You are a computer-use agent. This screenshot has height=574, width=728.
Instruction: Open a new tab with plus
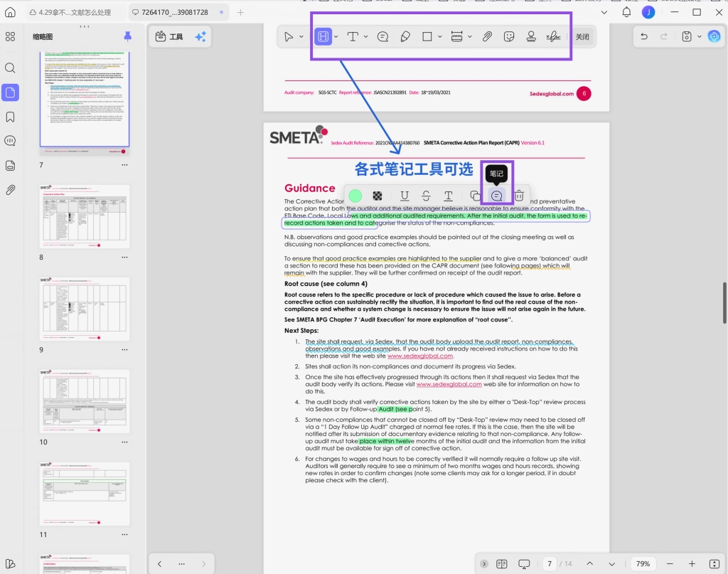click(240, 12)
